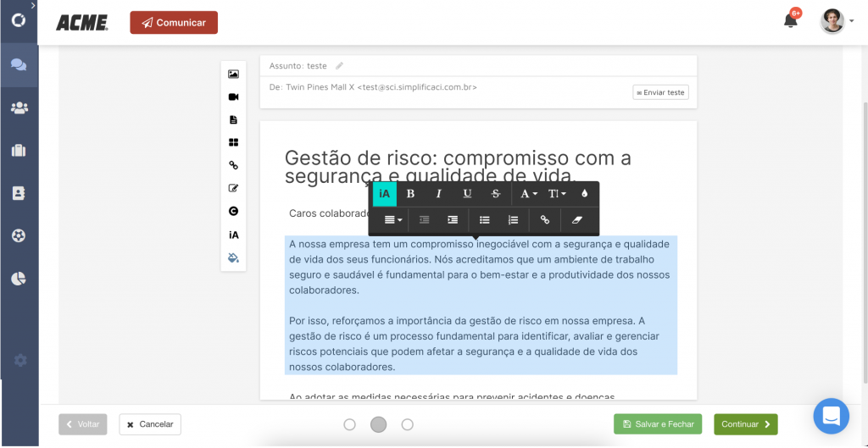
Task: Apply numbered list
Action: point(513,220)
